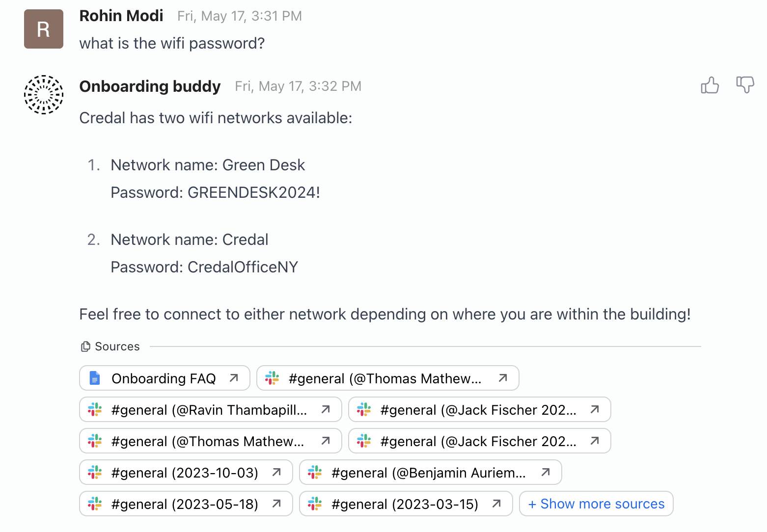Open arrow icon on #general (2023-03-15) source
Screen dimensions: 767x532
pyautogui.click(x=496, y=504)
